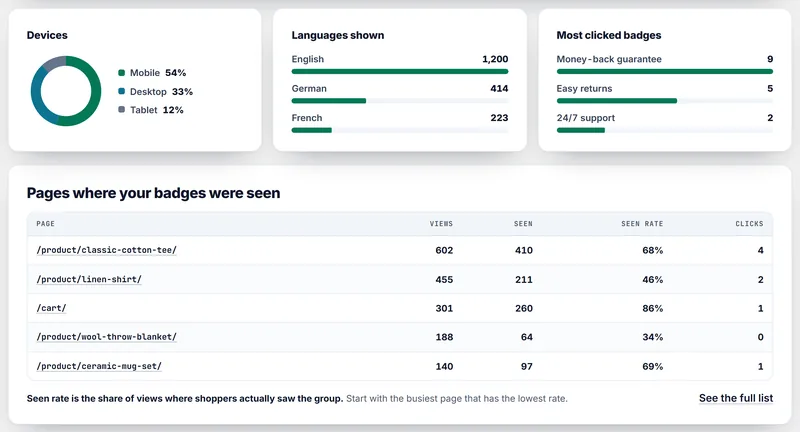The width and height of the screenshot is (800, 432).
Task: Click the 69% seen rate cell
Action: (x=653, y=366)
